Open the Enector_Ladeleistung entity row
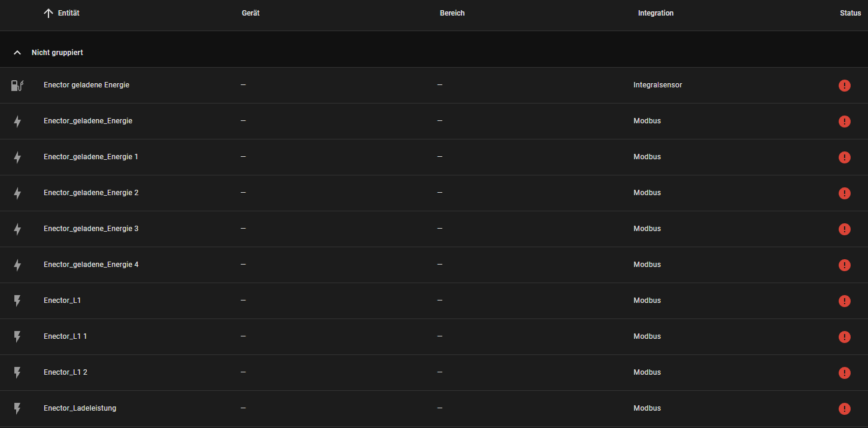This screenshot has width=868, height=428. tap(80, 408)
